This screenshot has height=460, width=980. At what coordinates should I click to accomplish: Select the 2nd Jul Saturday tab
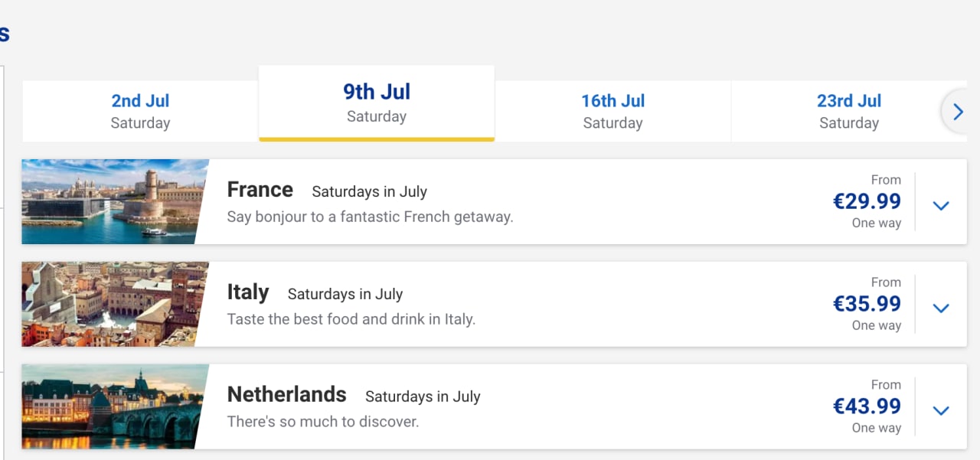click(140, 111)
